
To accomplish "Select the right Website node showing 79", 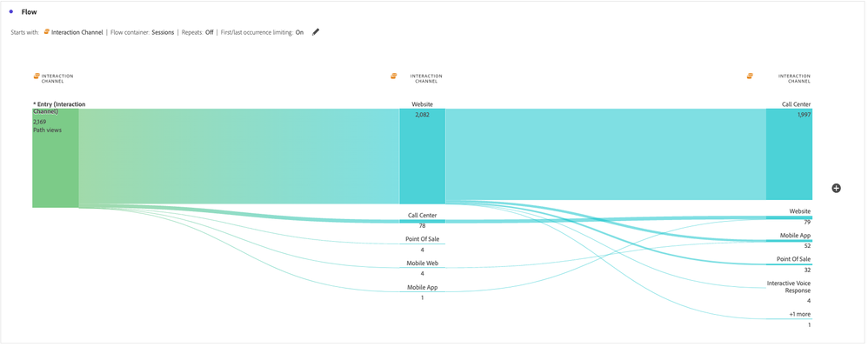I will pyautogui.click(x=790, y=217).
